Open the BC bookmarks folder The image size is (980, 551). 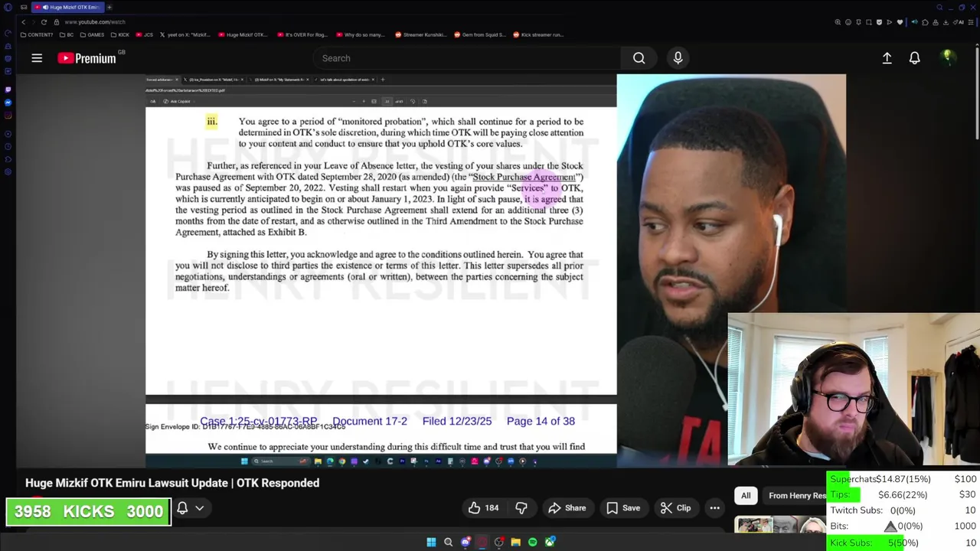(x=67, y=34)
